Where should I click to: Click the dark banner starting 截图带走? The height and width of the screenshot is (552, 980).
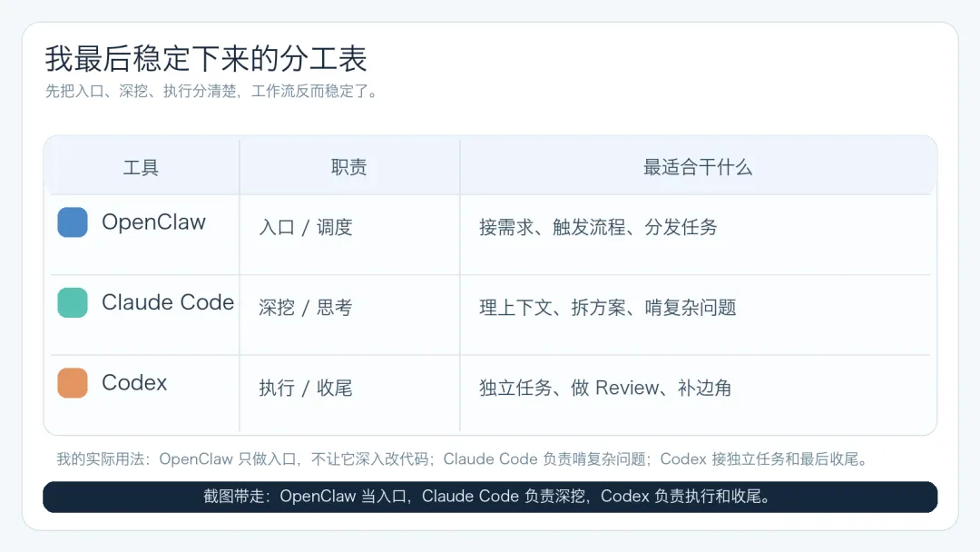click(x=490, y=497)
